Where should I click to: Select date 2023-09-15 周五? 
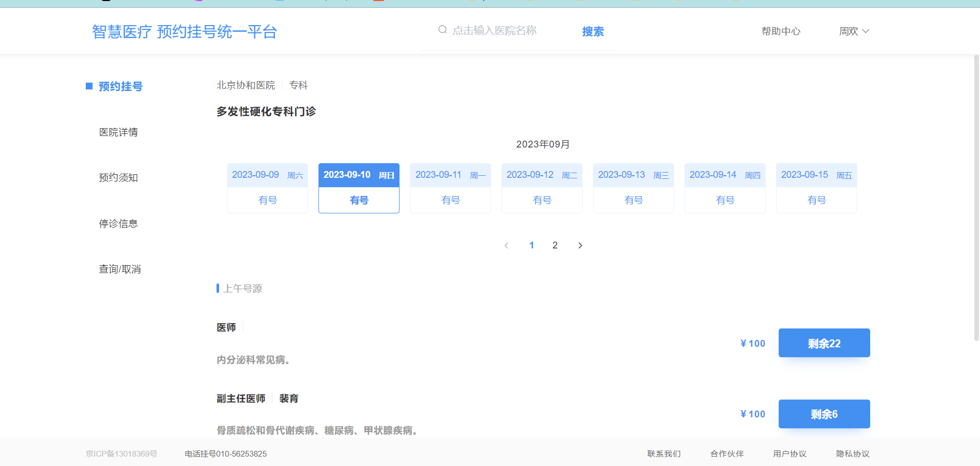point(816,188)
